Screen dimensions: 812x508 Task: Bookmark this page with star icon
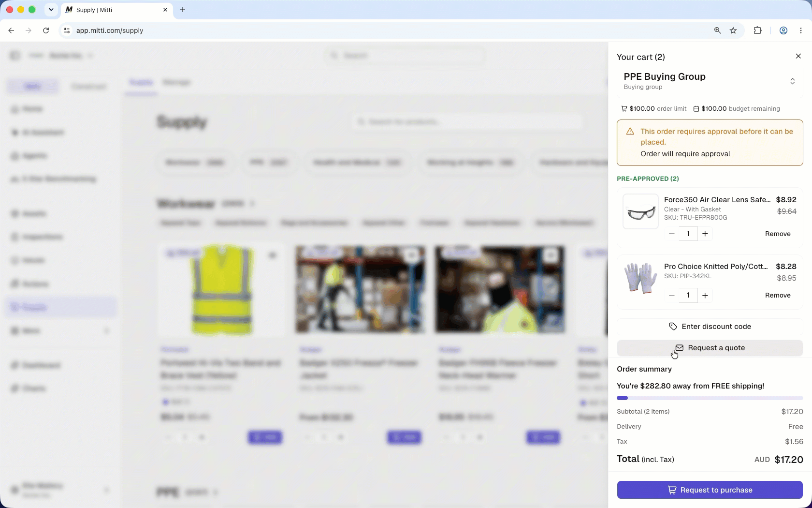coord(733,30)
